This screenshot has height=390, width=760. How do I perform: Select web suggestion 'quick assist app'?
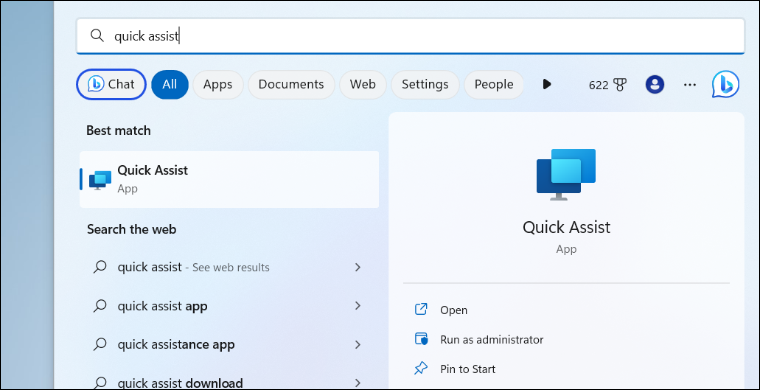coord(228,306)
